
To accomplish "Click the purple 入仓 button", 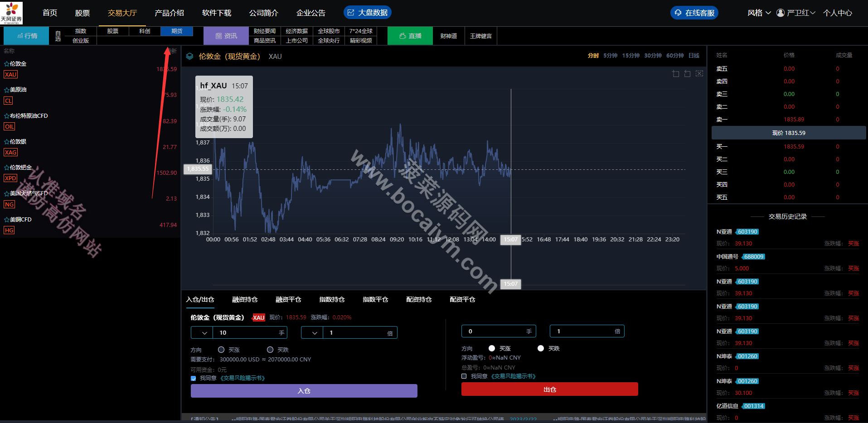I will click(304, 391).
